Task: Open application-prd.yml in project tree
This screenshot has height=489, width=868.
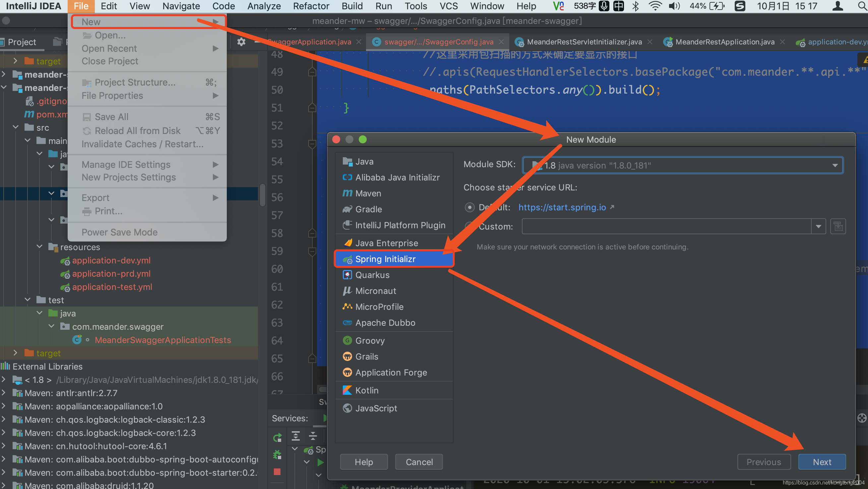Action: 111,273
